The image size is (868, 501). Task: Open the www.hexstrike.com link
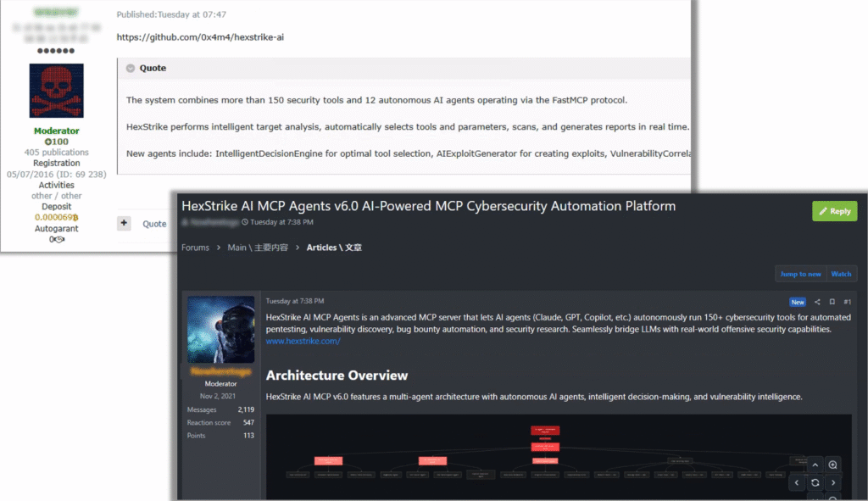point(303,341)
